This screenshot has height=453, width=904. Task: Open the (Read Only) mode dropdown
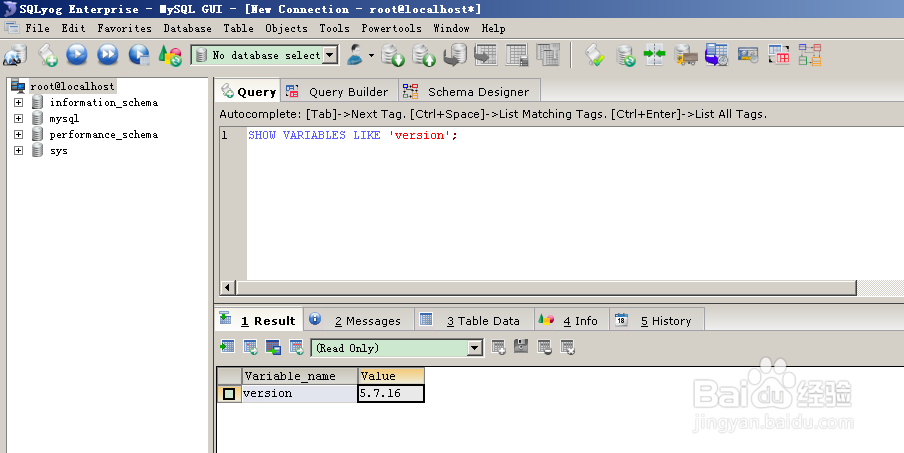point(474,348)
